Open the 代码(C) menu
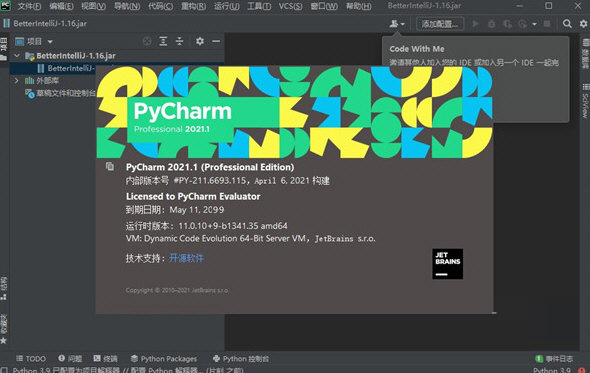 point(161,6)
